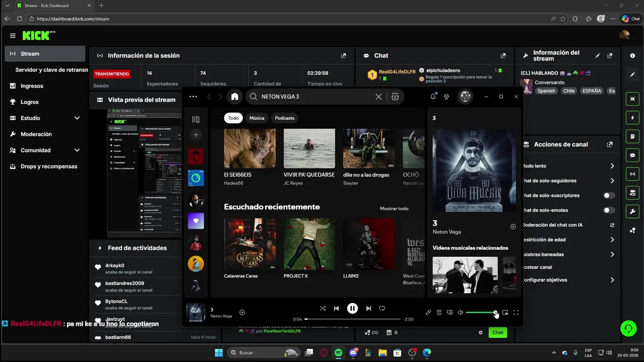The height and width of the screenshot is (362, 644).
Task: Select Todo filter in Spotify
Action: pyautogui.click(x=233, y=118)
